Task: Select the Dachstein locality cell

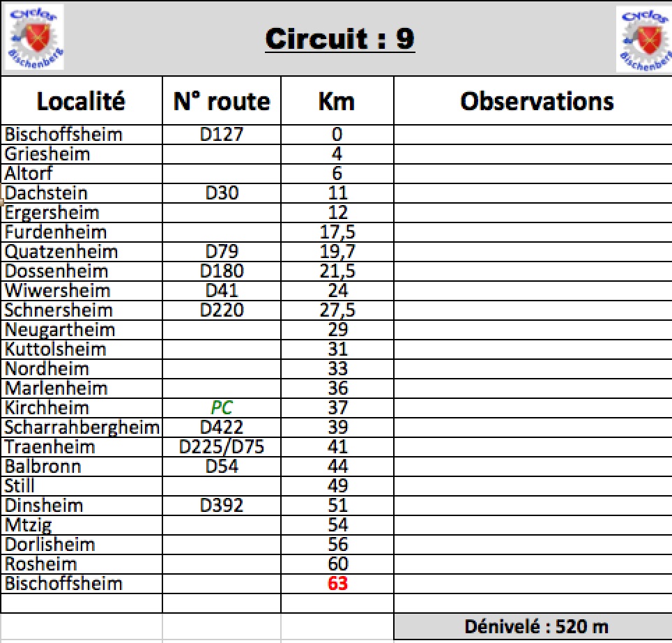Action: (82, 193)
